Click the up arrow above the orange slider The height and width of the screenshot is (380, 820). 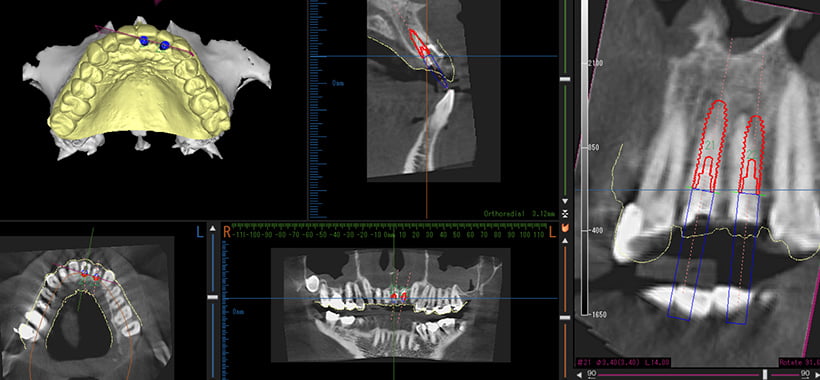565,240
